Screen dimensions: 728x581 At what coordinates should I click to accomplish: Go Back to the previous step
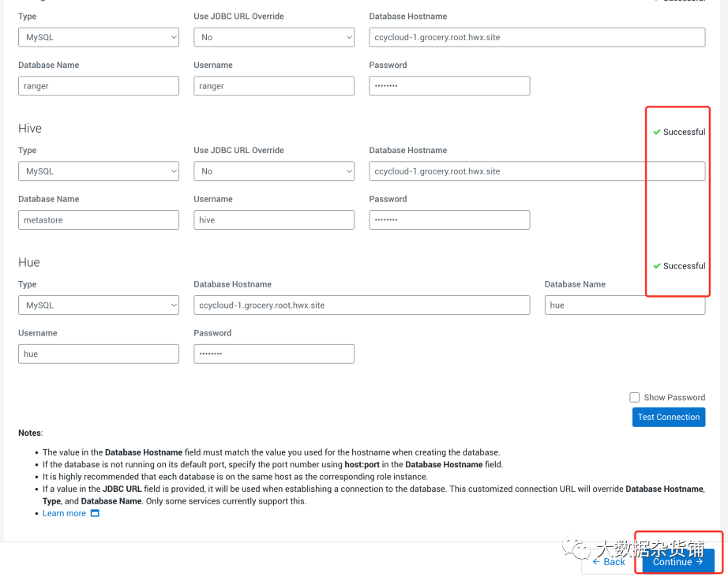609,562
